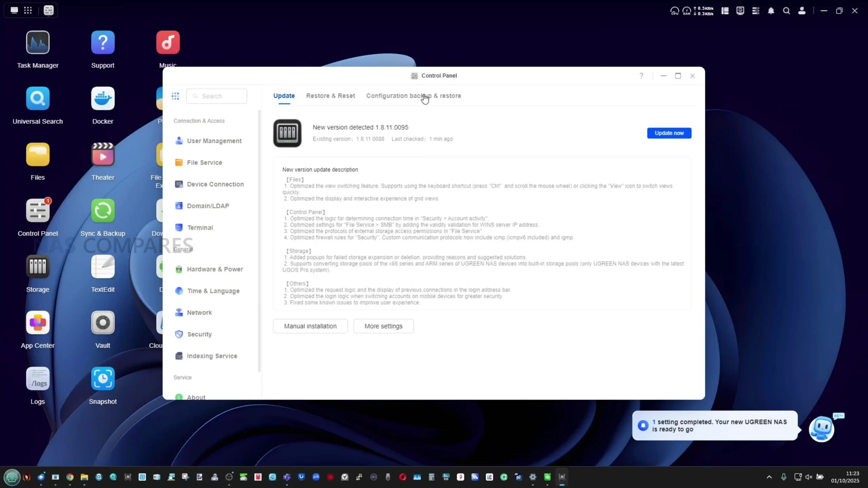The image size is (868, 488).
Task: Click the Update now button
Action: click(x=669, y=133)
